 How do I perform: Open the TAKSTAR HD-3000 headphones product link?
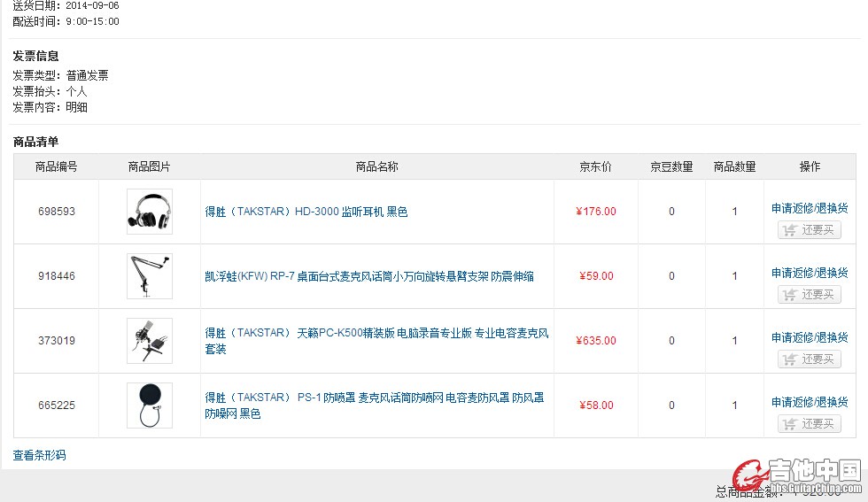pos(306,212)
